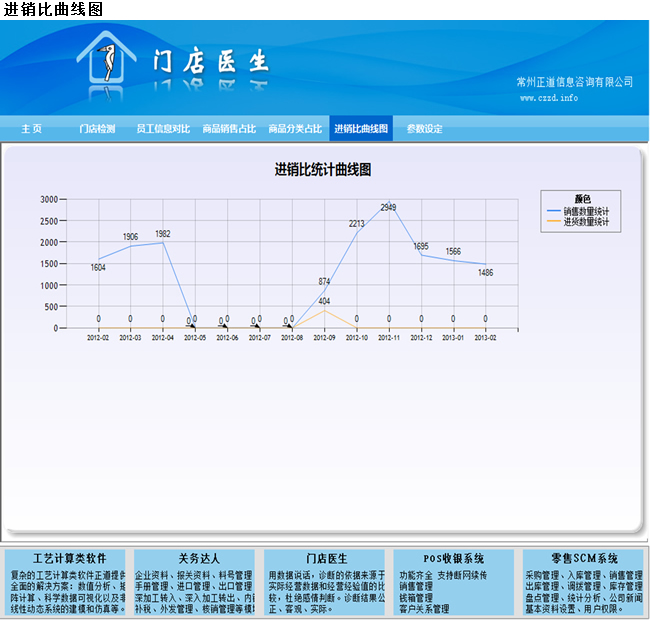Visit the www.czzd.info website link
The height and width of the screenshot is (620, 650).
click(x=549, y=98)
